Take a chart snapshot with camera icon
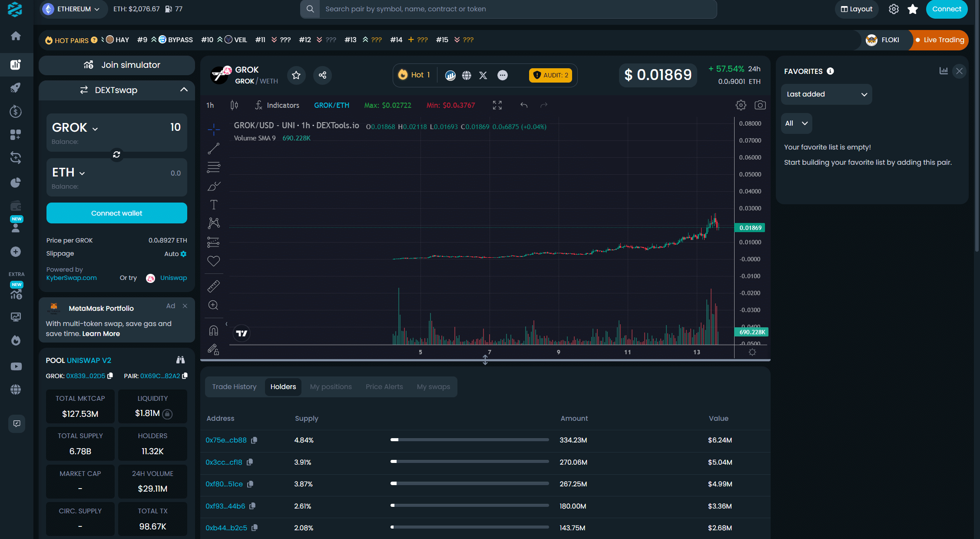Image resolution: width=980 pixels, height=539 pixels. point(760,105)
